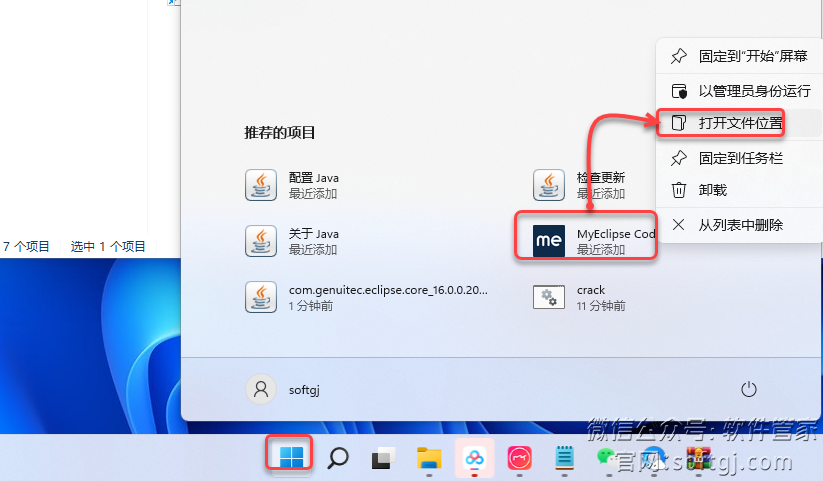Open taskbar Search magnifier

(337, 457)
